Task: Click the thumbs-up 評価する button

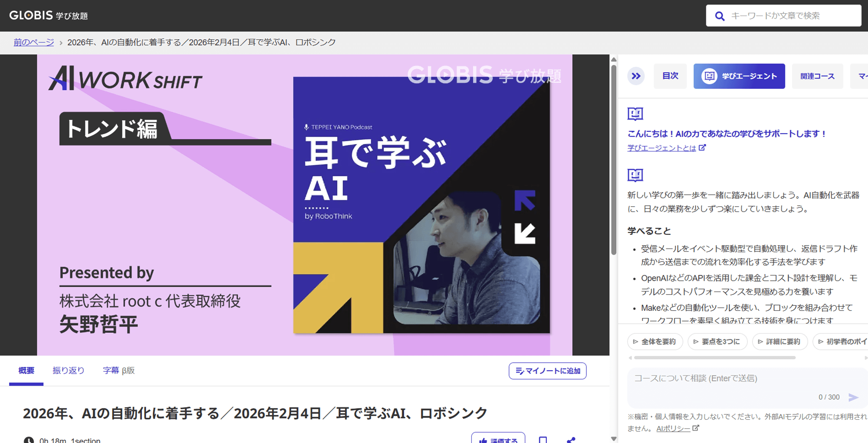Action: [x=498, y=440]
